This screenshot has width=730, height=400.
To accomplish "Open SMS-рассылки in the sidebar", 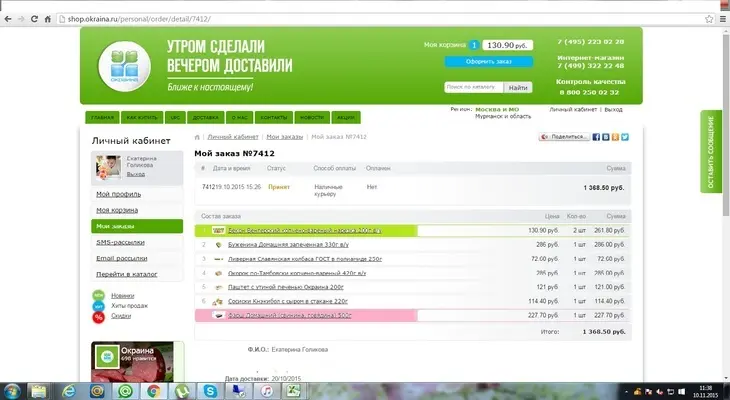I will [x=120, y=242].
